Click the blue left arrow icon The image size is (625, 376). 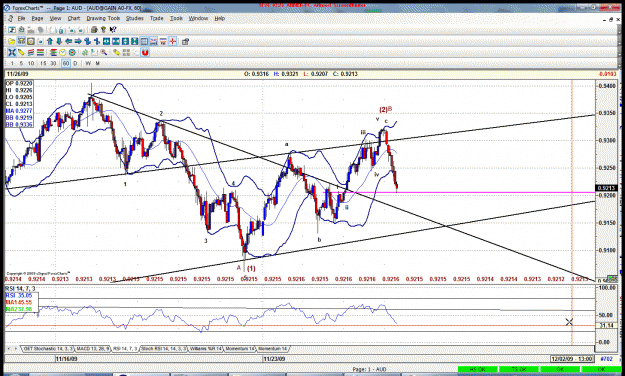click(x=69, y=41)
